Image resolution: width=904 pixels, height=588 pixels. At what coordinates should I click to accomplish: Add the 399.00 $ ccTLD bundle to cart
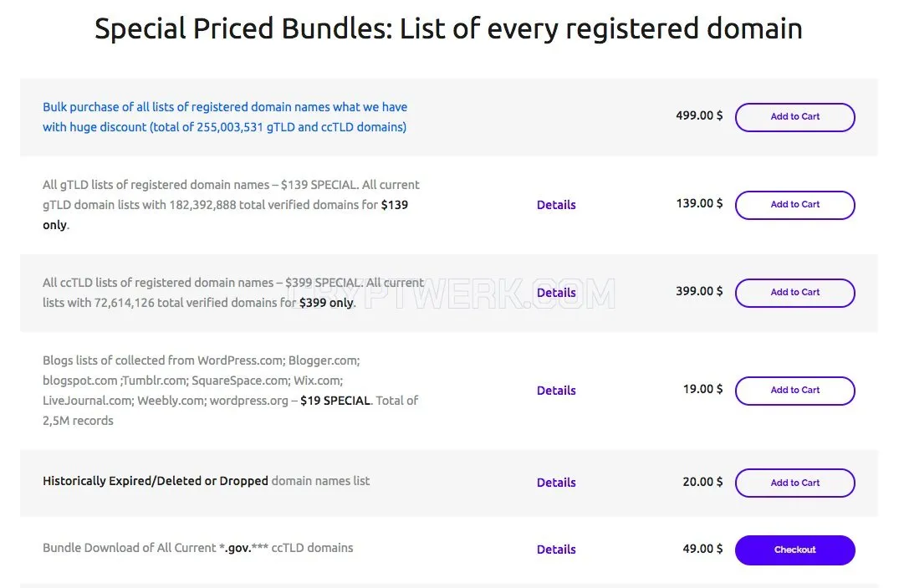pos(794,292)
